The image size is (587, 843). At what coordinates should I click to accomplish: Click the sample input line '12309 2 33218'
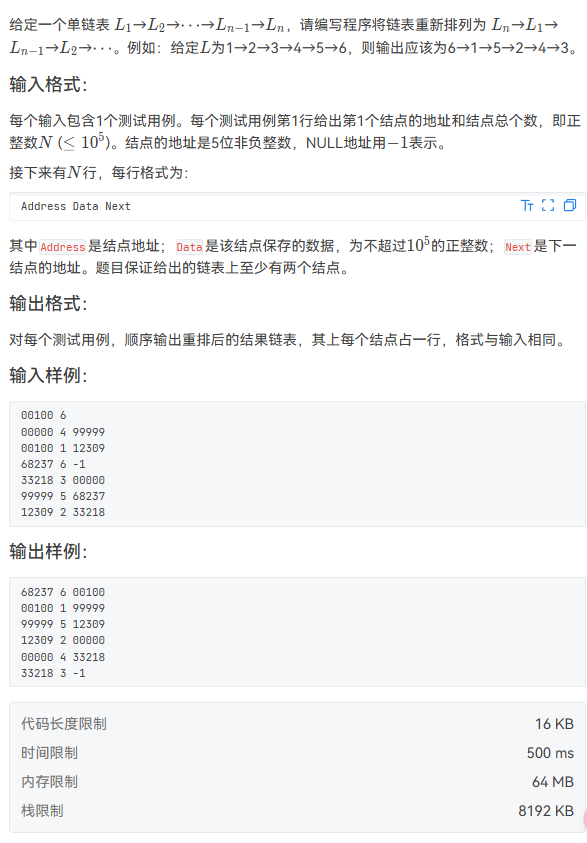click(x=63, y=512)
